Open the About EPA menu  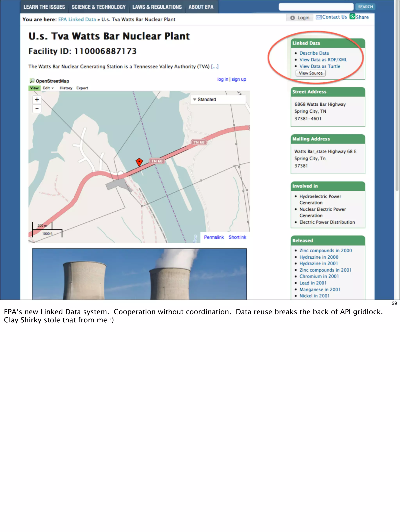(201, 7)
